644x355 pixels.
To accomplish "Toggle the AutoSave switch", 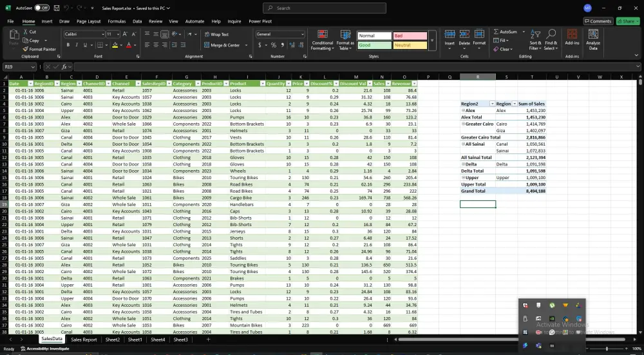I will (42, 8).
